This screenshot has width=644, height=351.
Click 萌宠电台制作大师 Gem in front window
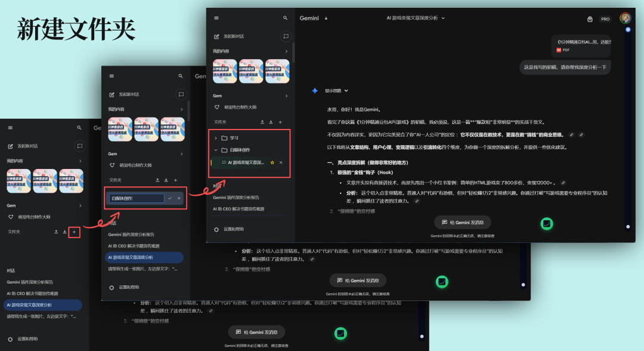point(240,107)
